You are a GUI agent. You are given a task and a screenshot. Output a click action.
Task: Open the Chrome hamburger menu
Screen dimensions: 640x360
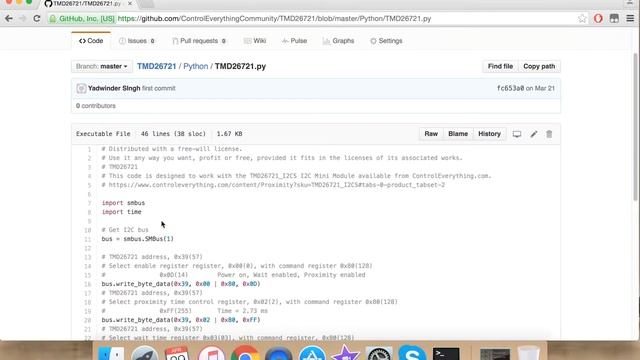[630, 18]
